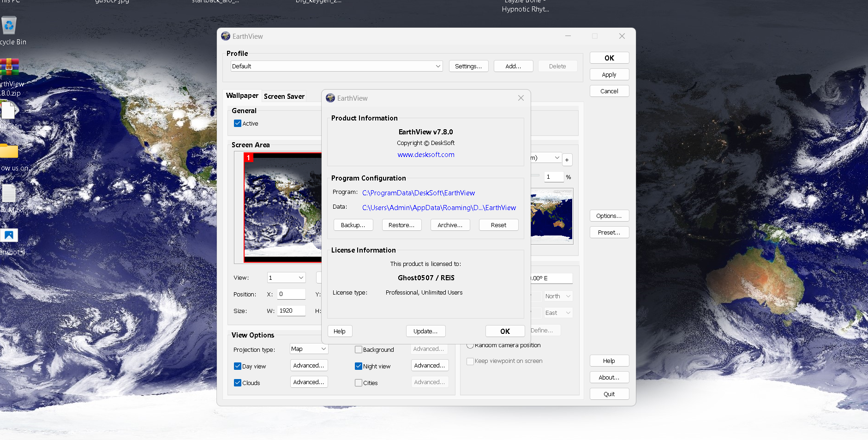Click Help in the About dialog

[340, 331]
